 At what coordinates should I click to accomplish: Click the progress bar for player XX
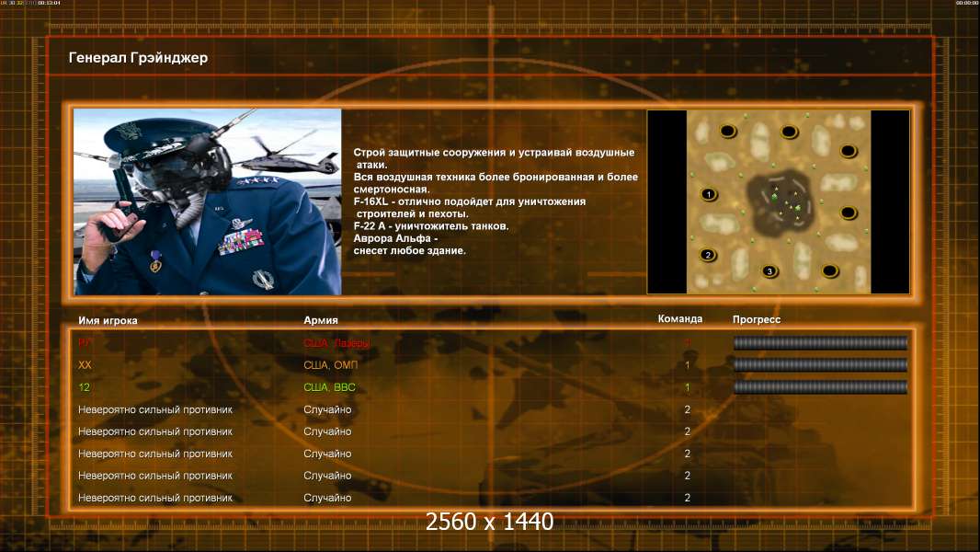[820, 365]
